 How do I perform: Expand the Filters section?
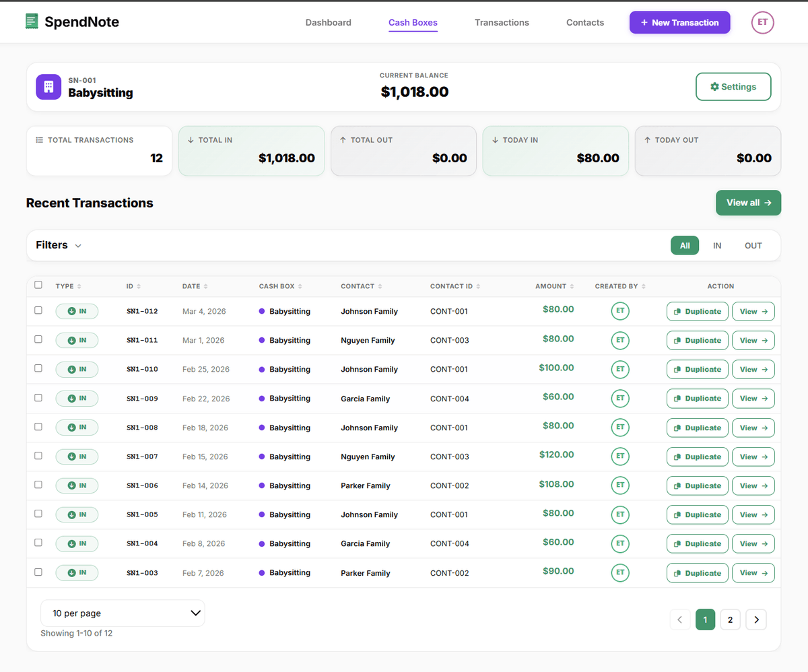click(58, 245)
